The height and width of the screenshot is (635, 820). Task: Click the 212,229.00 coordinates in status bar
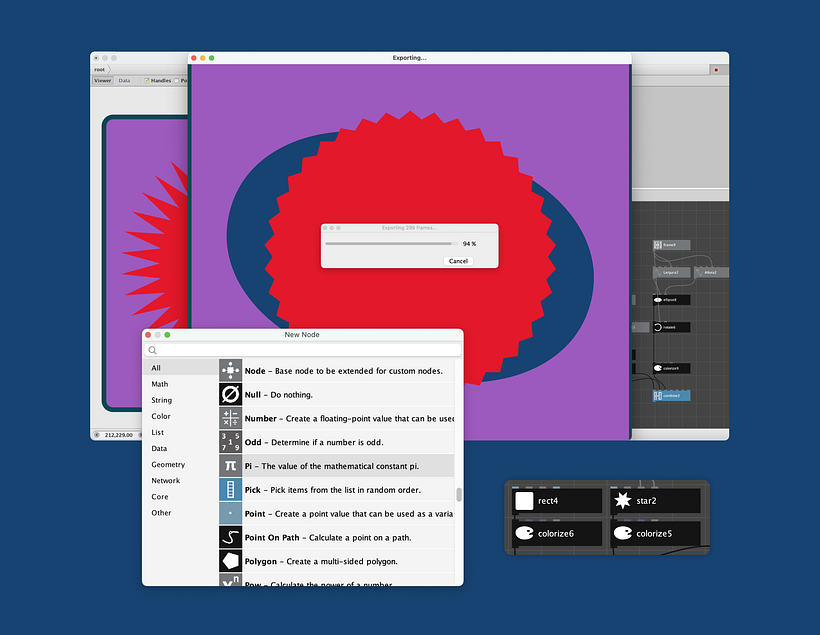click(x=119, y=435)
